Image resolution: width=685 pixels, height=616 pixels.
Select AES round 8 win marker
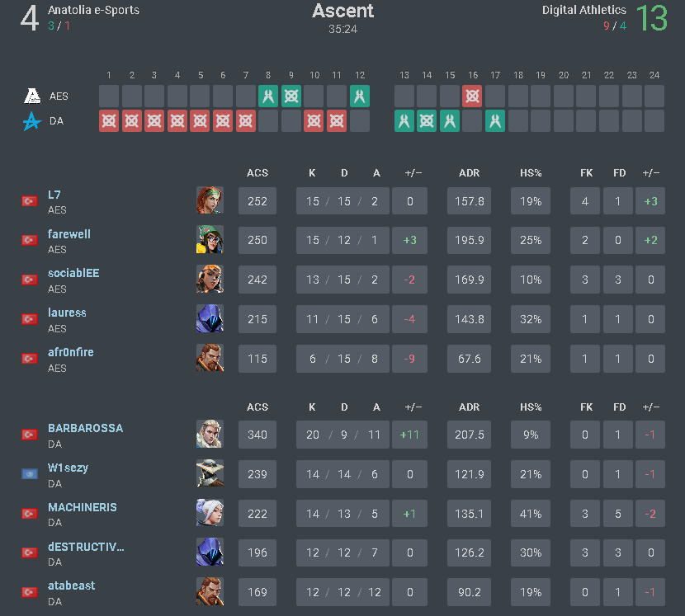[x=268, y=96]
